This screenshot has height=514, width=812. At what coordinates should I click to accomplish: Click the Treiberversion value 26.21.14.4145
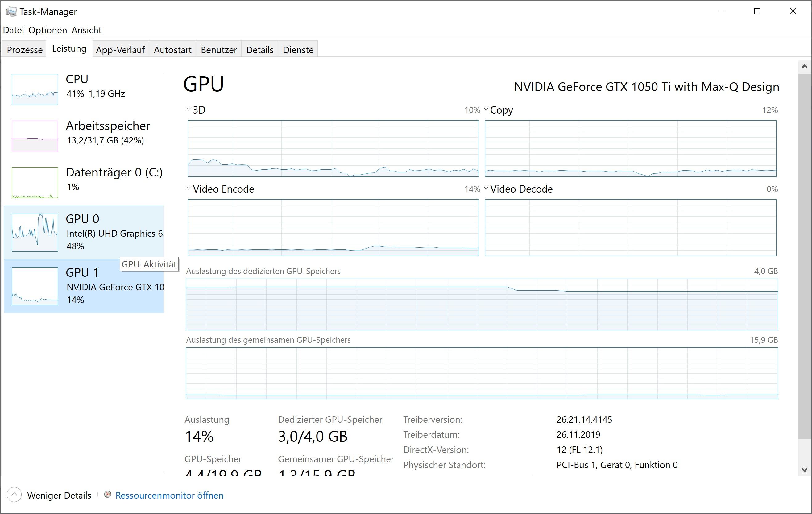click(x=584, y=420)
